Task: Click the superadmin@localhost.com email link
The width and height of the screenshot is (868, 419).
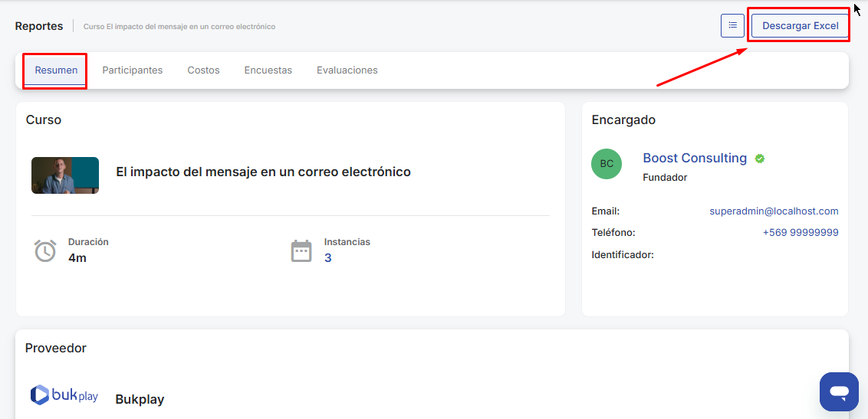Action: click(x=774, y=211)
